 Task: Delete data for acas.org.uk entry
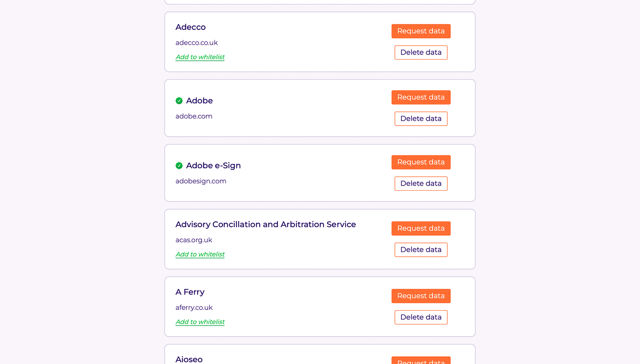pos(421,250)
